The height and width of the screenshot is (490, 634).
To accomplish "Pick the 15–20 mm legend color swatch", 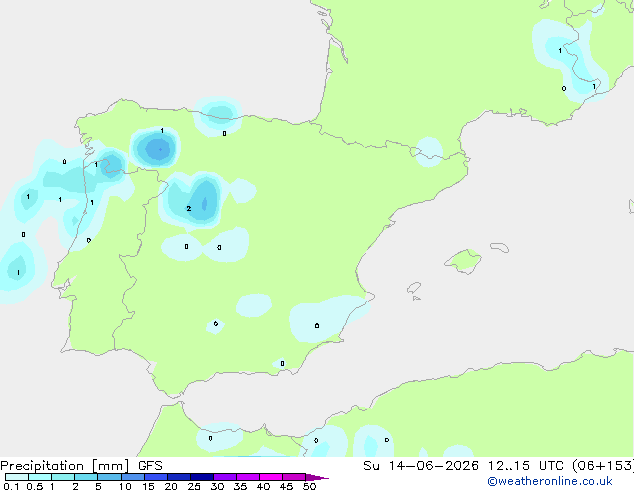I will [x=156, y=477].
